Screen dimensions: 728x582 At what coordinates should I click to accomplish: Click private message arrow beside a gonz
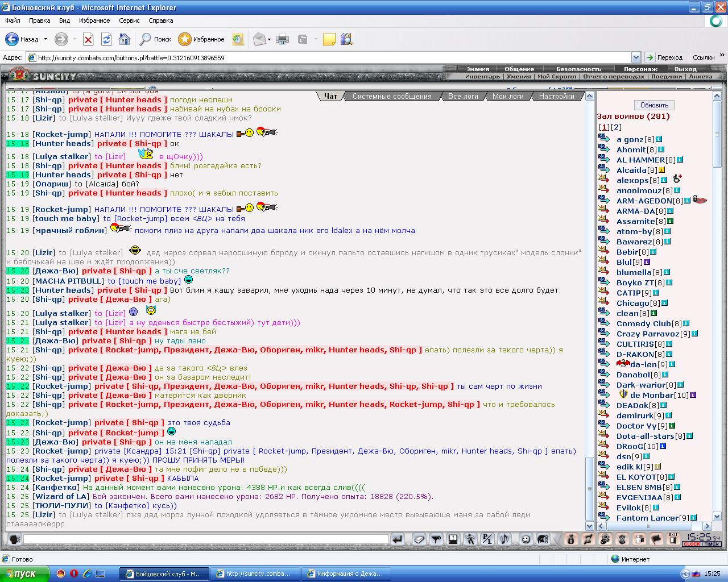604,139
